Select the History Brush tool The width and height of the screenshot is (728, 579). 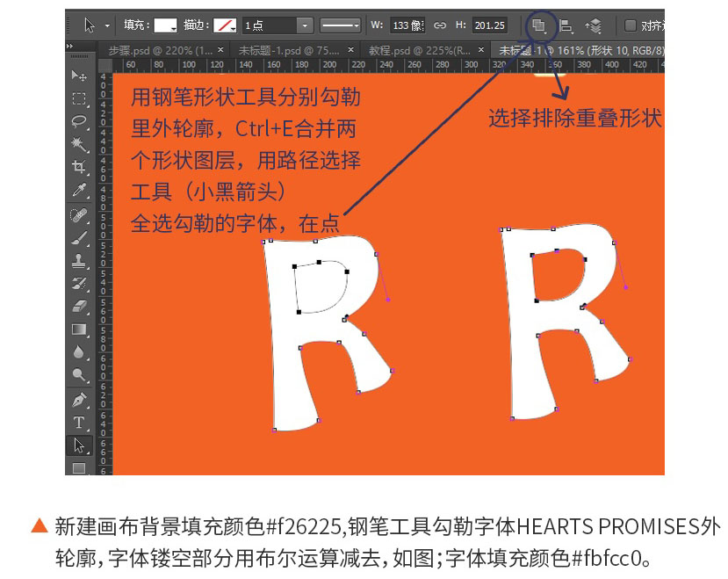pos(79,284)
